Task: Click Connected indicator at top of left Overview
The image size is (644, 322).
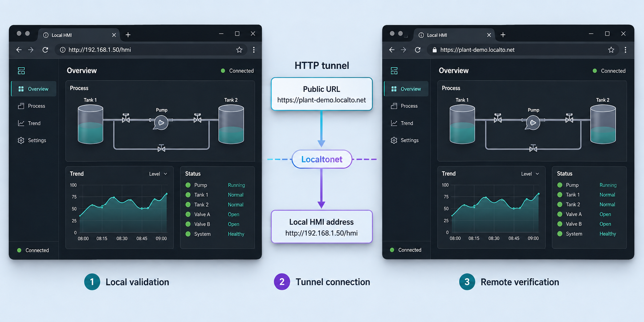Action: coord(237,71)
